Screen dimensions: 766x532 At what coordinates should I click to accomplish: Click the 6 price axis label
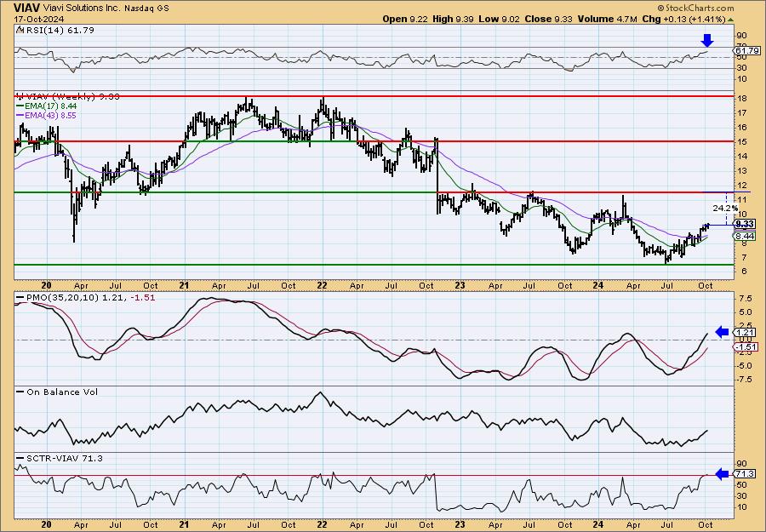[743, 272]
